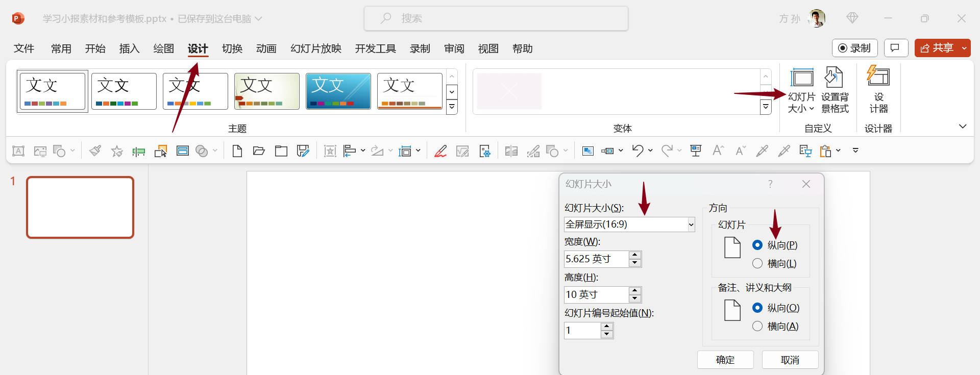
Task: Open the File (文件) tab
Action: (x=24, y=48)
